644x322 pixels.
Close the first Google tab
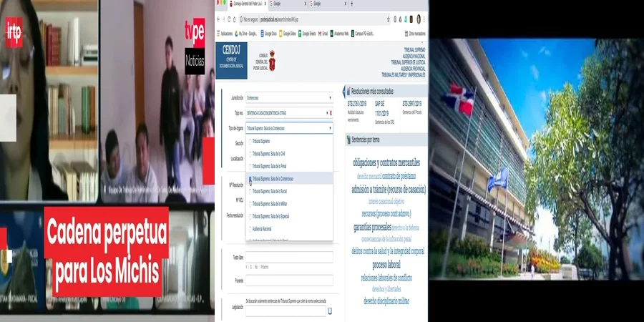click(305, 4)
